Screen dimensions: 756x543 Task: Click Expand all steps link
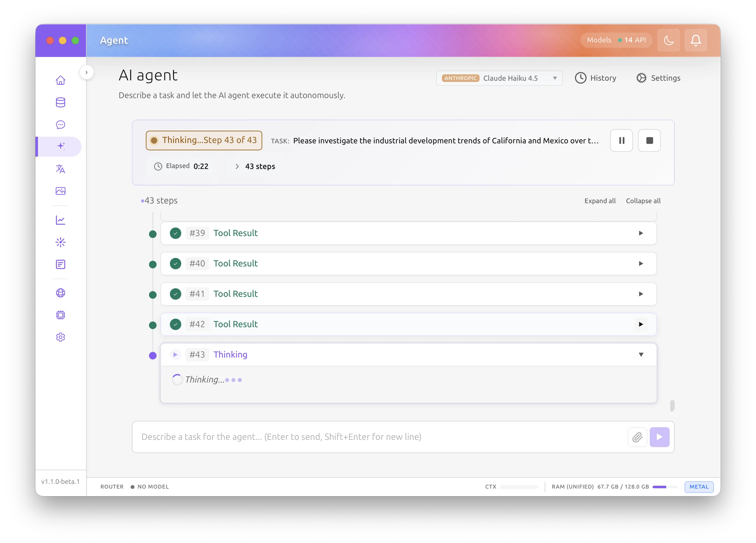[x=600, y=201]
